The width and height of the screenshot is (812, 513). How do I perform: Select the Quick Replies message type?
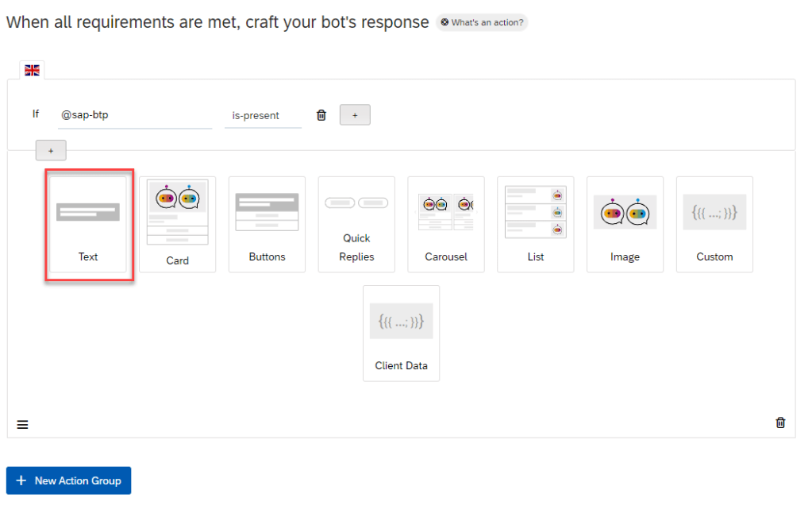pyautogui.click(x=356, y=225)
